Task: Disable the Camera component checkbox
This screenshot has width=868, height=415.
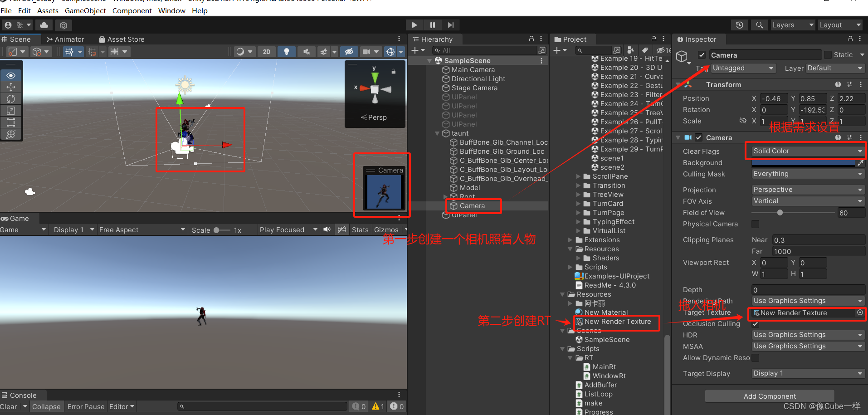Action: (698, 137)
